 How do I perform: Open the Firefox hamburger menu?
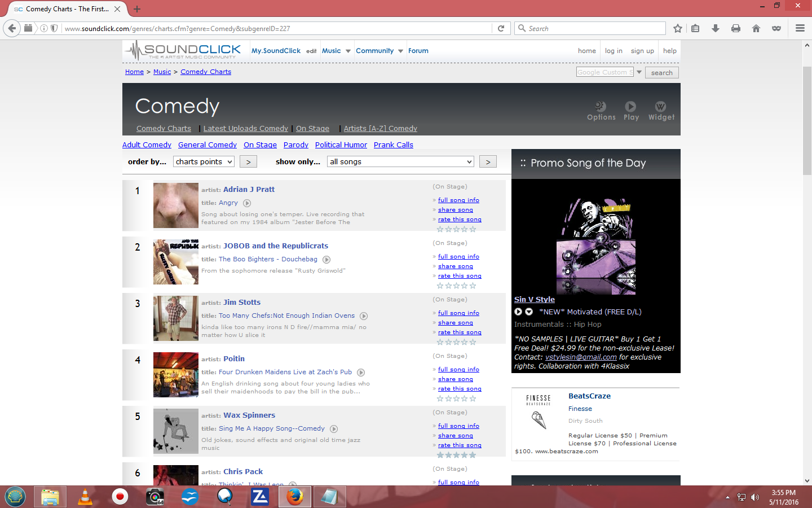pyautogui.click(x=800, y=28)
